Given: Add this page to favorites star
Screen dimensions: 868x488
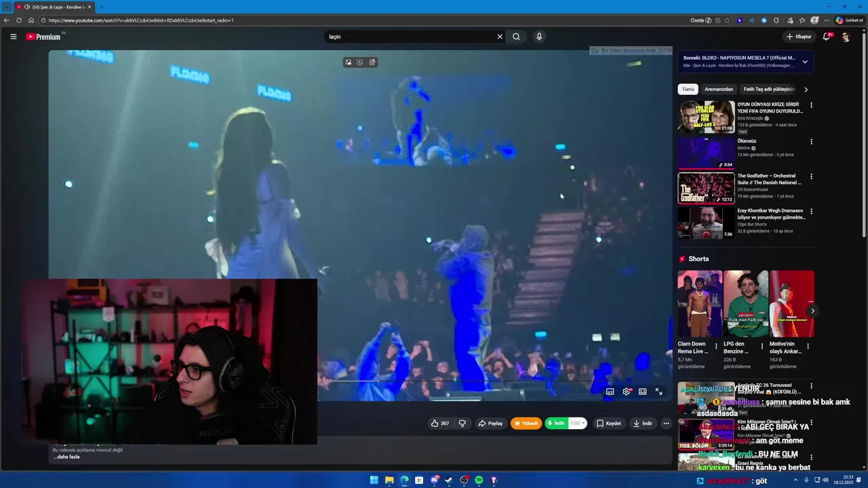Looking at the screenshot, I should coord(728,20).
